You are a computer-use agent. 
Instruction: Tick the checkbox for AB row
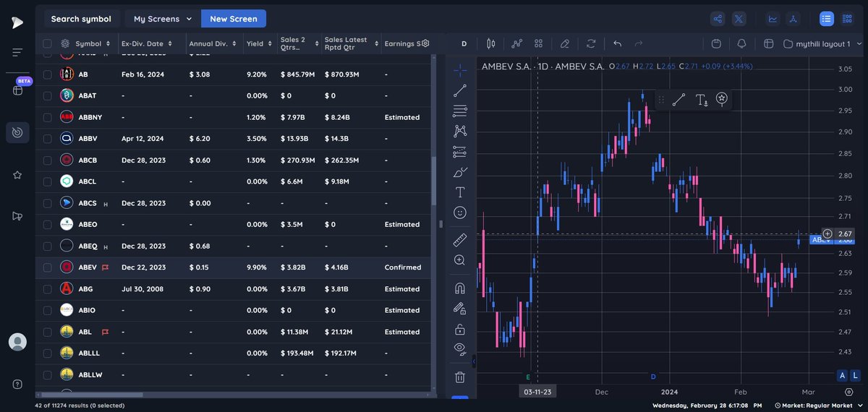coord(47,74)
